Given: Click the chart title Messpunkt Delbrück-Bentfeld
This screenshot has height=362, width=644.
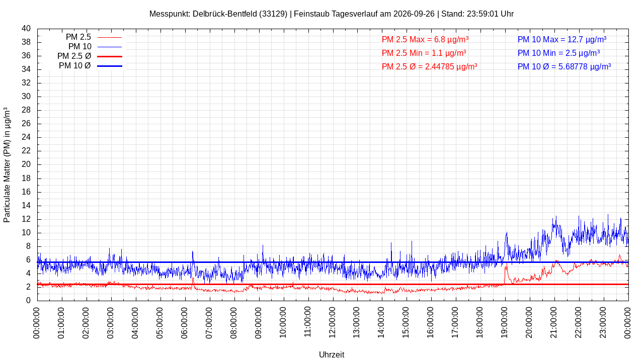Looking at the screenshot, I should click(x=332, y=14).
